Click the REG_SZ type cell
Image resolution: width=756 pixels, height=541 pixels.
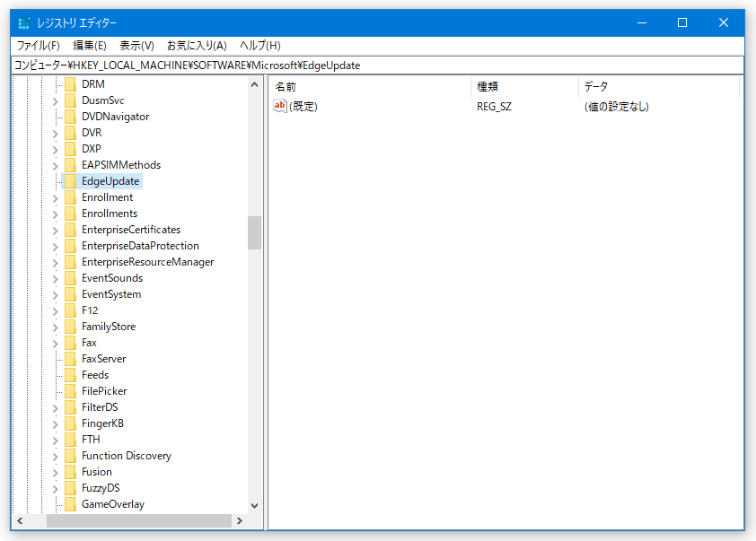click(494, 107)
